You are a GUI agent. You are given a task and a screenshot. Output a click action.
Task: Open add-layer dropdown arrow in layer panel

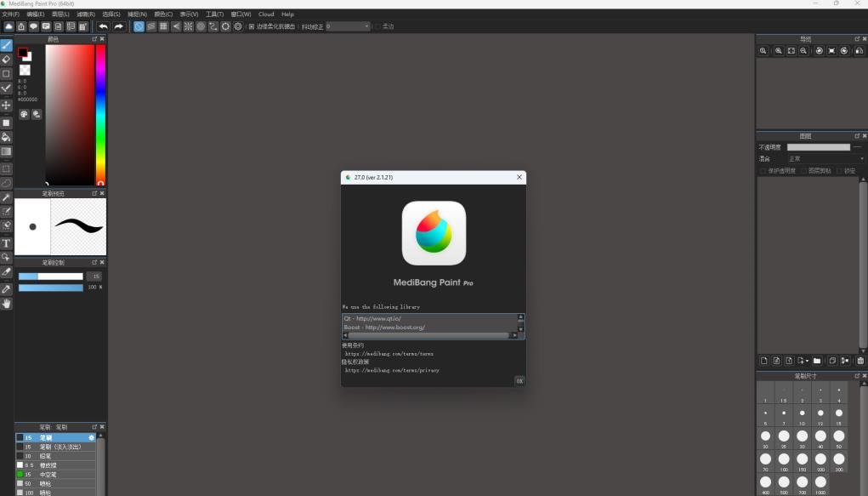(x=807, y=361)
